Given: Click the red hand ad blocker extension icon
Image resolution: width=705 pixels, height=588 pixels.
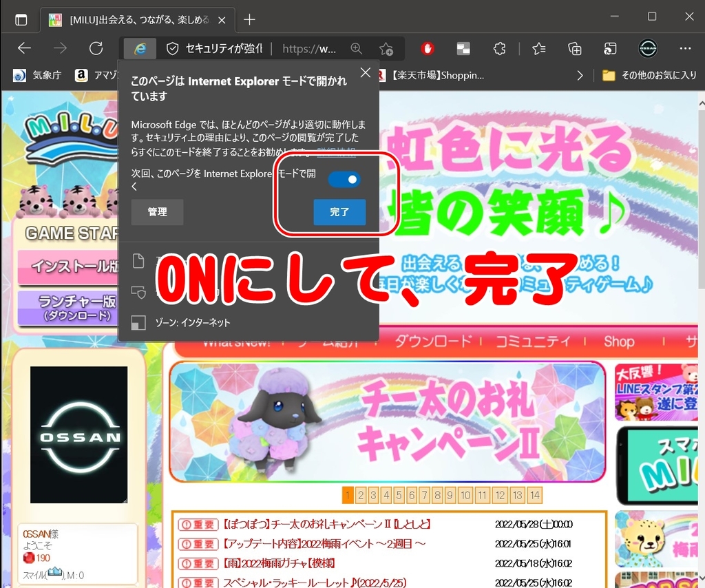Looking at the screenshot, I should (x=428, y=48).
